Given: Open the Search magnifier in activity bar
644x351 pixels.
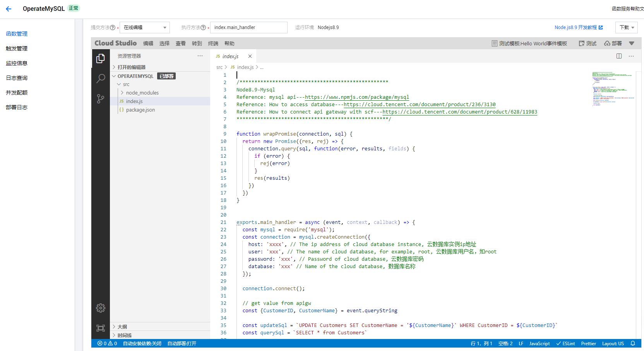Looking at the screenshot, I should (x=101, y=79).
